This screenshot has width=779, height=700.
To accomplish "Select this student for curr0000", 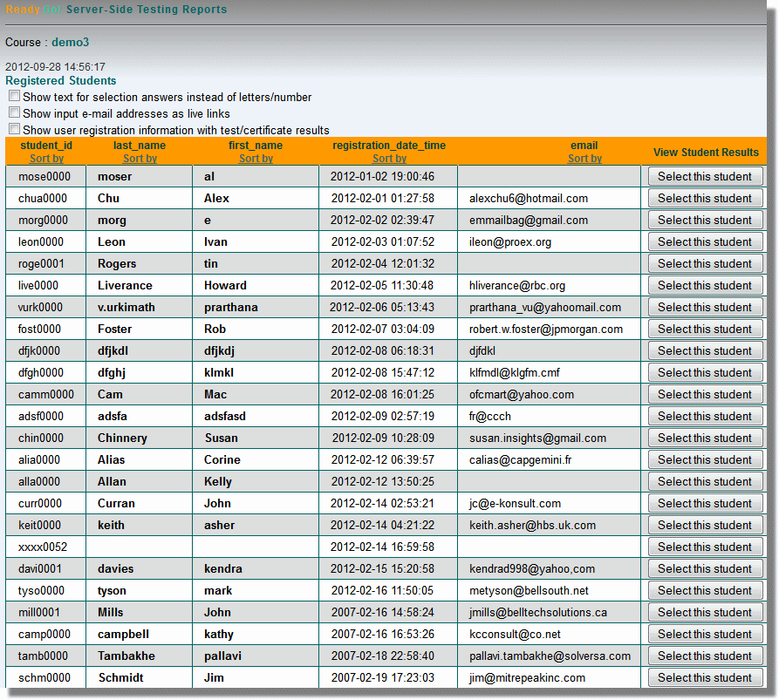I will [705, 503].
